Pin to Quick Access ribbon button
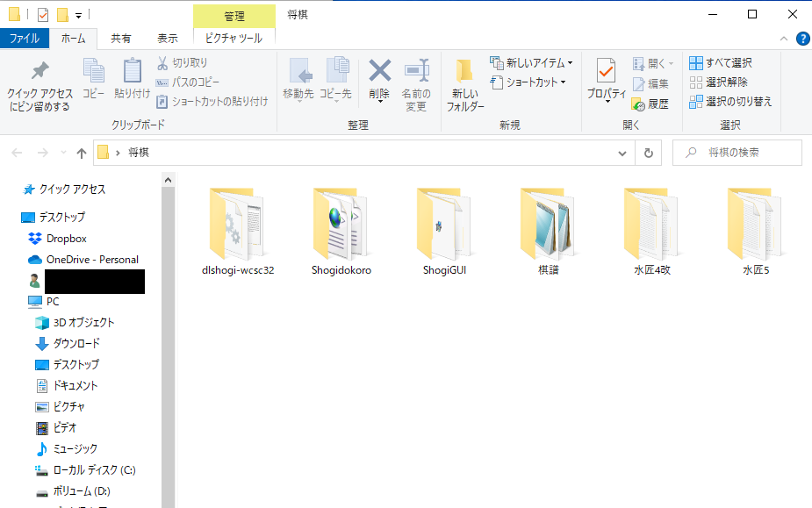 (x=40, y=86)
